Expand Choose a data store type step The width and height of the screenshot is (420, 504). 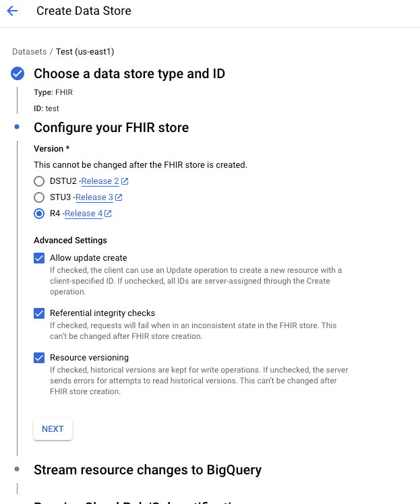[x=129, y=73]
